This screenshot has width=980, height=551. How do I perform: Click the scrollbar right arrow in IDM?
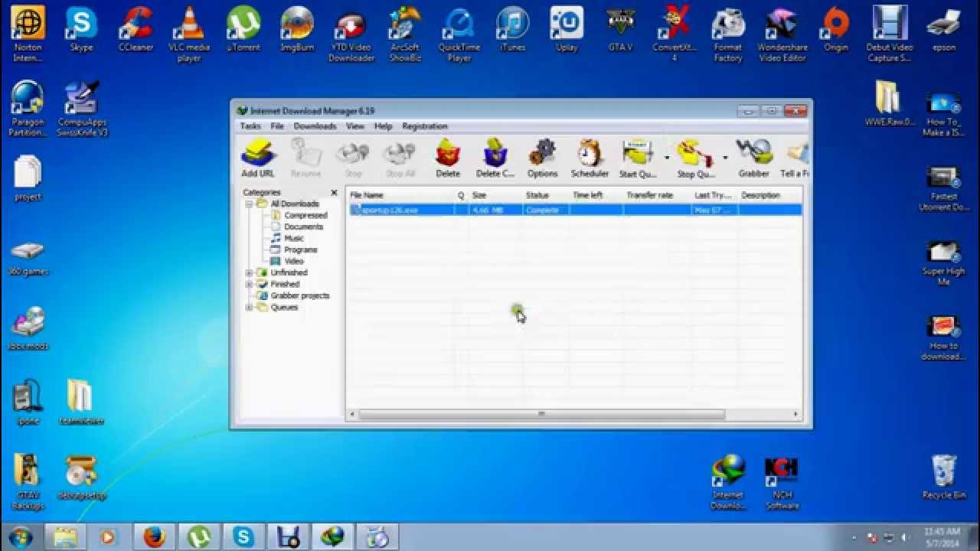[796, 414]
